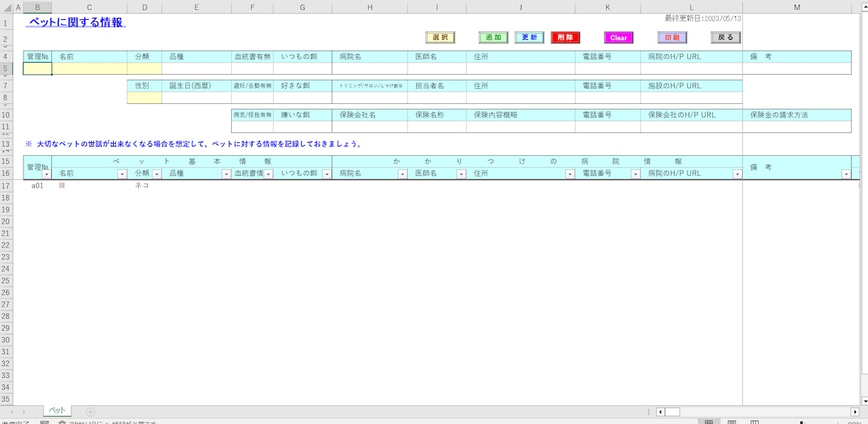
Task: Click the 選択 button
Action: pyautogui.click(x=440, y=38)
